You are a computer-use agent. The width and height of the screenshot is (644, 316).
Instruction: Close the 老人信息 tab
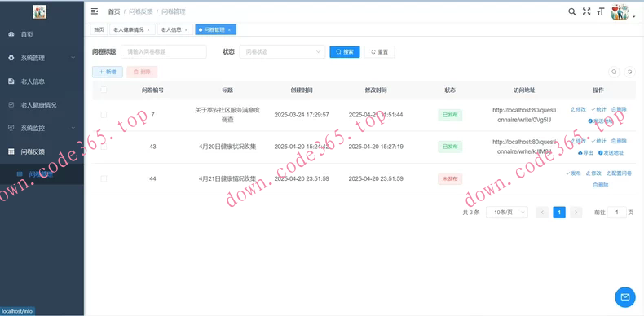pyautogui.click(x=186, y=30)
